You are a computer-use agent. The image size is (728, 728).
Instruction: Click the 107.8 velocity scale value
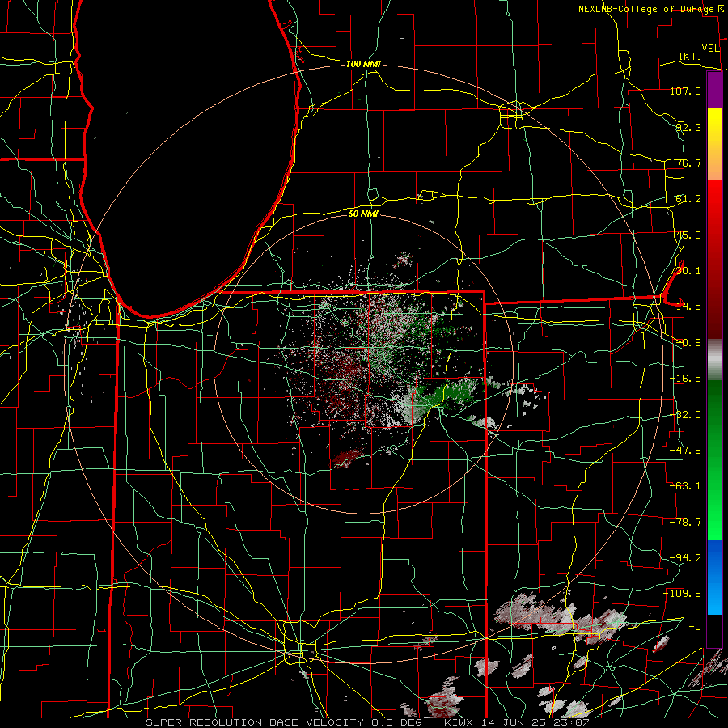685,91
